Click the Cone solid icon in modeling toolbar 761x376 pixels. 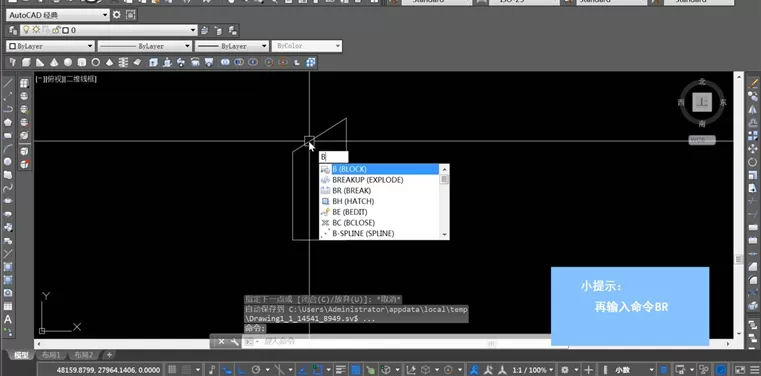pyautogui.click(x=54, y=62)
